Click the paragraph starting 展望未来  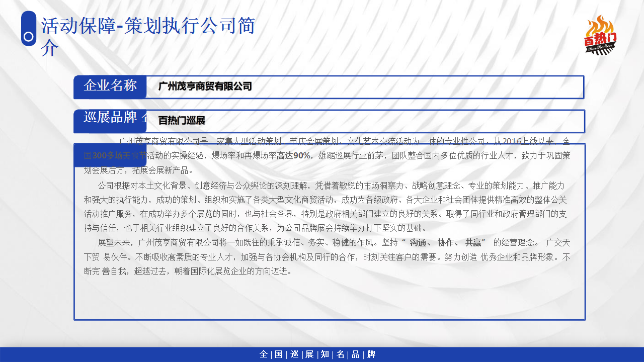point(327,256)
